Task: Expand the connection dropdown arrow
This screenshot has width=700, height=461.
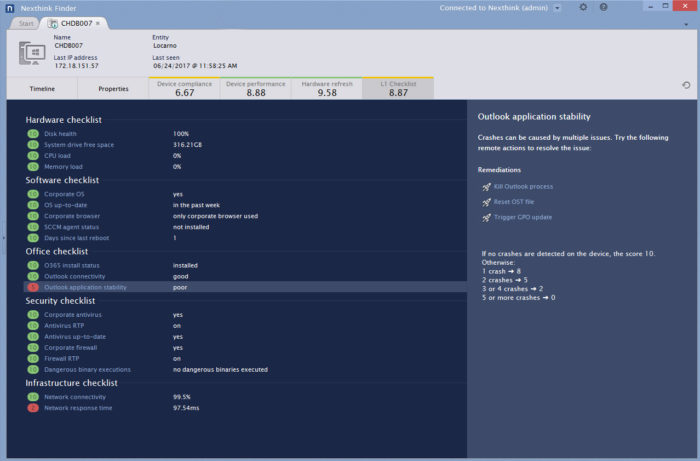Action: pyautogui.click(x=557, y=8)
